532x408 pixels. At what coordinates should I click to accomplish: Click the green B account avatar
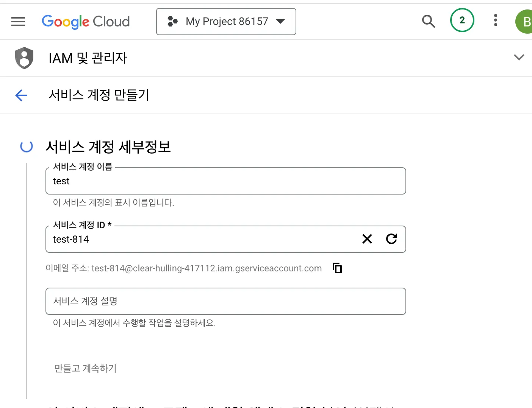click(x=525, y=22)
